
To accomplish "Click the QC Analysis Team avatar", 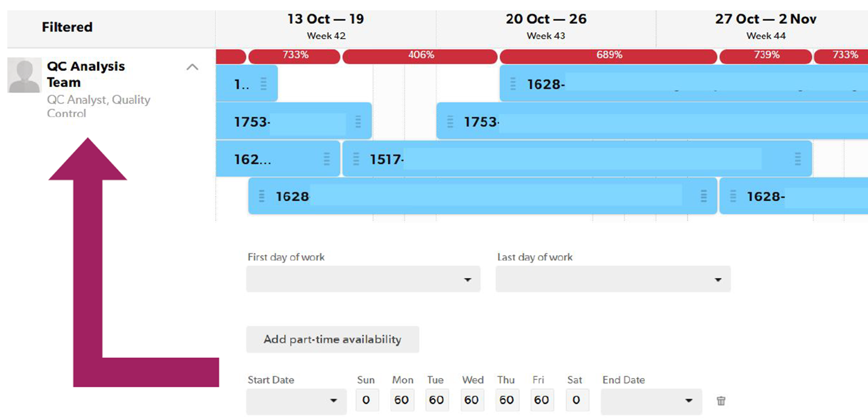I will tap(24, 75).
